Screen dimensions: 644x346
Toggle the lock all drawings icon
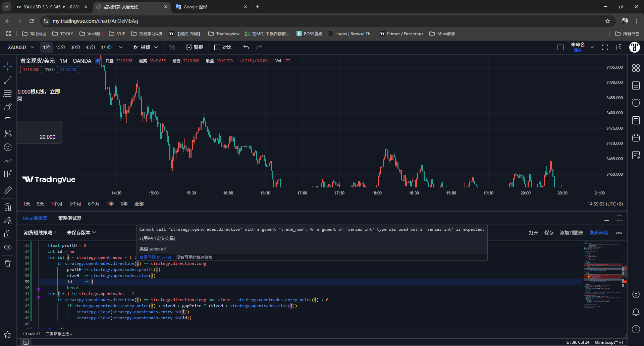click(7, 234)
